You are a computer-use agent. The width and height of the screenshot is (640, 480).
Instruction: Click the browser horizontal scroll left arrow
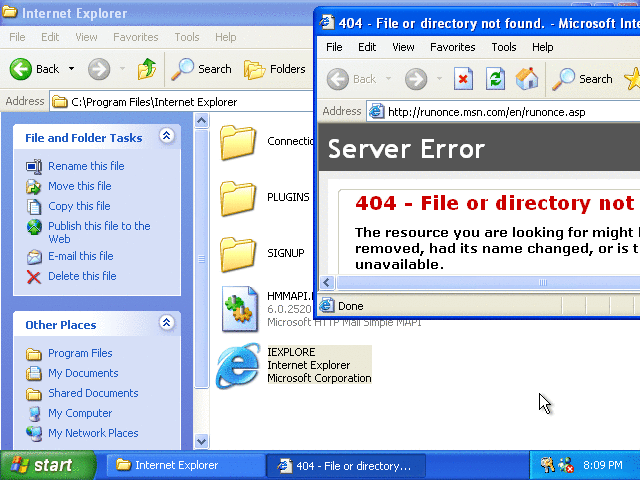(x=327, y=282)
